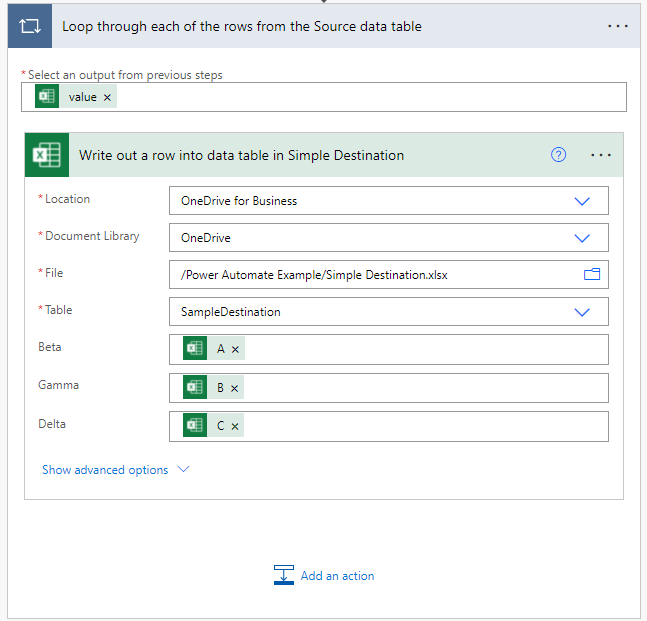Expand the Table dropdown
The width and height of the screenshot is (647, 621).
(x=582, y=312)
